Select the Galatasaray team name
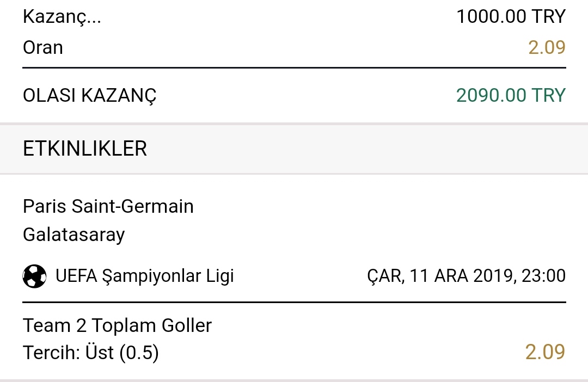Viewport: 588px width, 382px height. (74, 235)
